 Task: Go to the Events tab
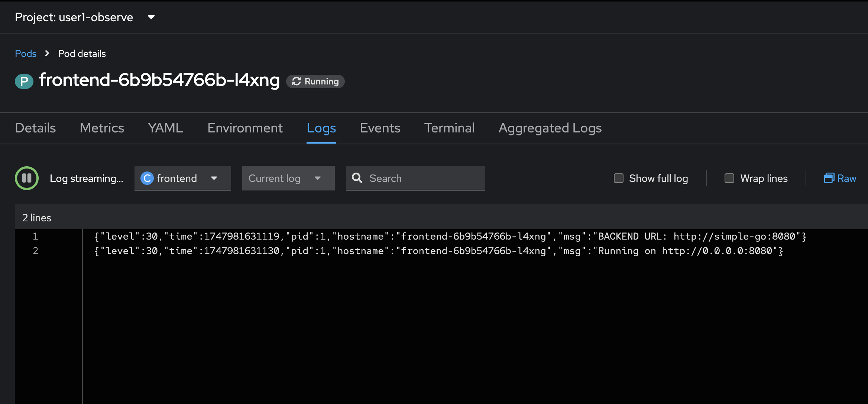pos(380,128)
